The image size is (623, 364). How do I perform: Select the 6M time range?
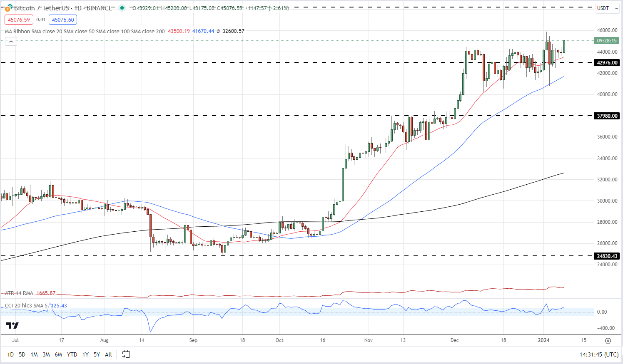(58, 354)
